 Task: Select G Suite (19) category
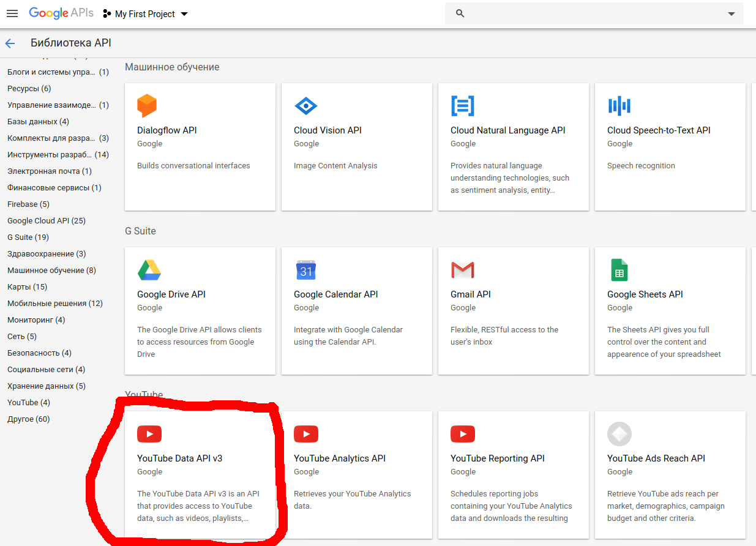(x=28, y=237)
